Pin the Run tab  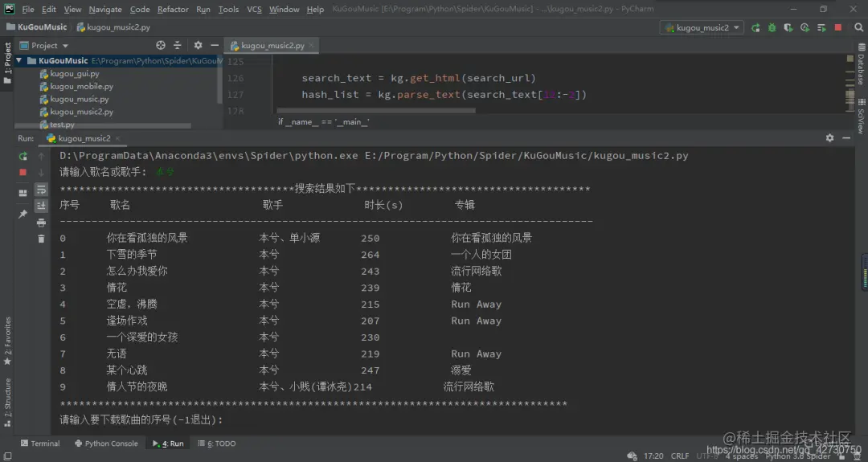pyautogui.click(x=23, y=214)
